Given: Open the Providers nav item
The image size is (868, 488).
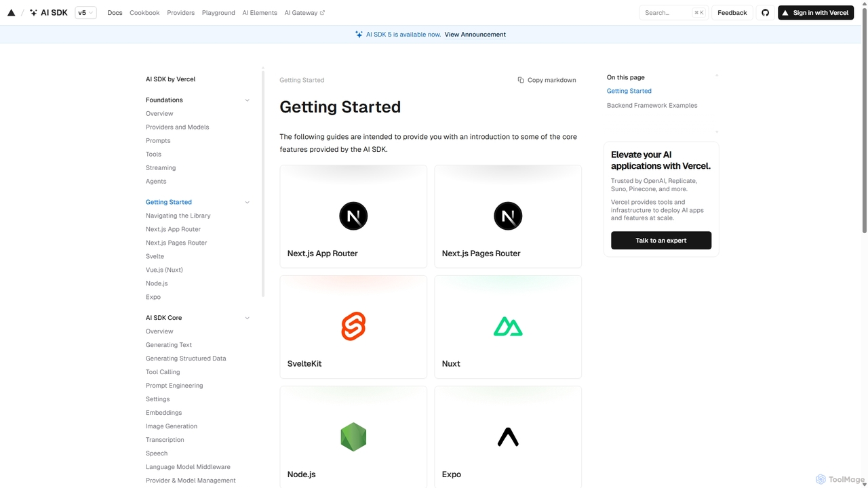Looking at the screenshot, I should pyautogui.click(x=180, y=13).
